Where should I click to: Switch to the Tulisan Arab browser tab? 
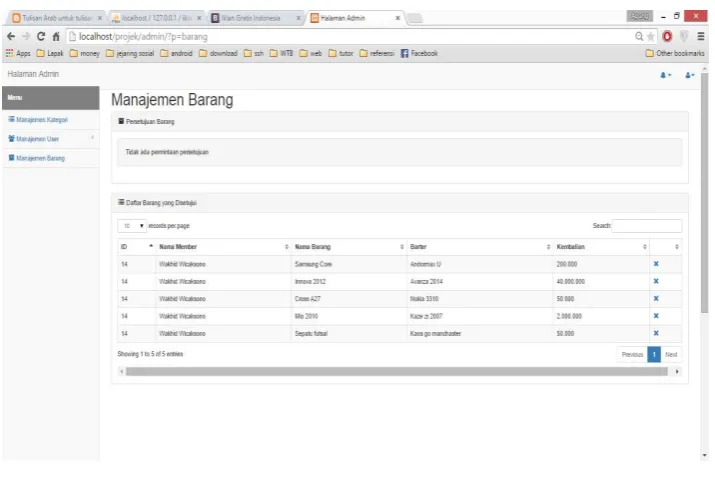(57, 18)
